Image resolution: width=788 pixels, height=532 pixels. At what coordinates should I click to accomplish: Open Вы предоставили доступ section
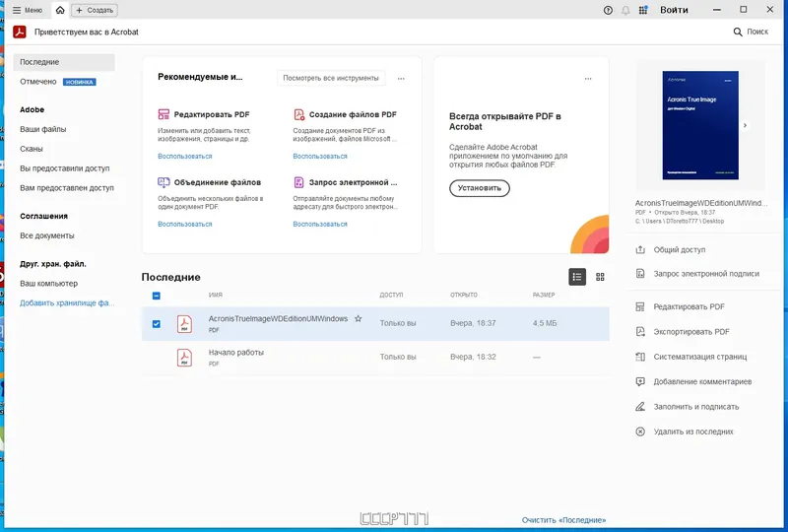coord(65,168)
